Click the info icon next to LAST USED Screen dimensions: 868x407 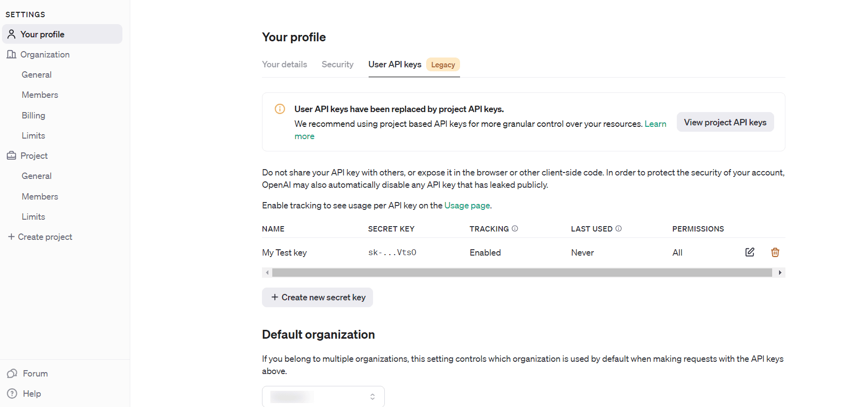(618, 229)
